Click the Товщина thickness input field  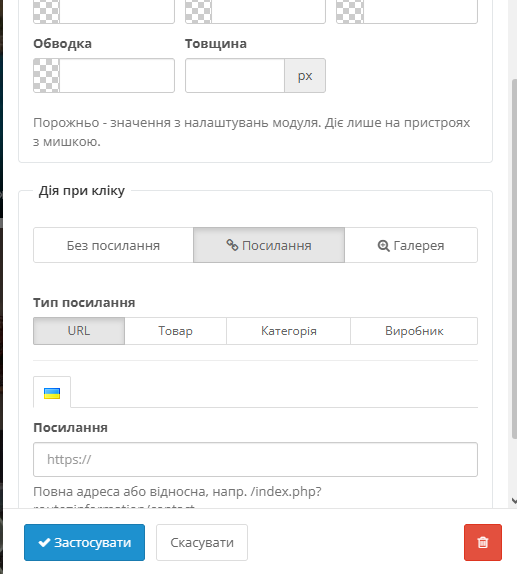(x=235, y=75)
